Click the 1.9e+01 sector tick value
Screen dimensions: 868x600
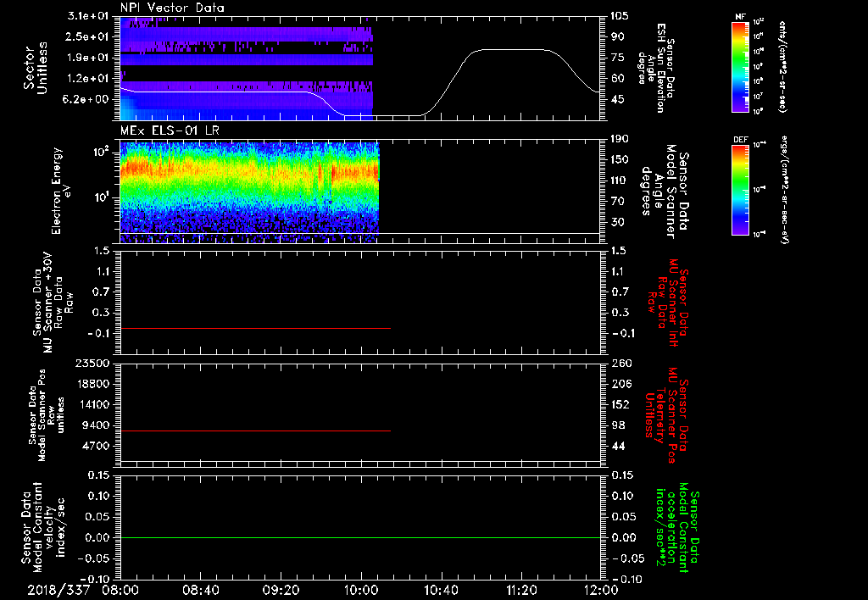pyautogui.click(x=88, y=58)
